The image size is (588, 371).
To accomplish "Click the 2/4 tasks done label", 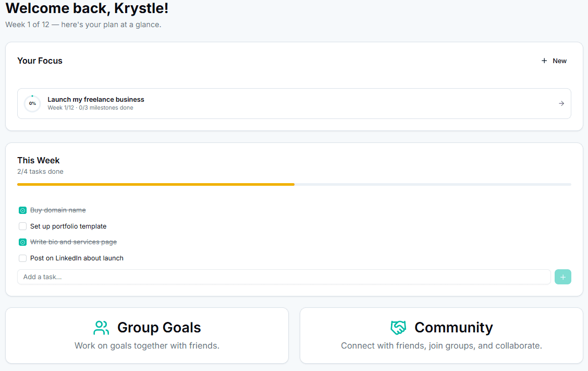I will pyautogui.click(x=40, y=171).
